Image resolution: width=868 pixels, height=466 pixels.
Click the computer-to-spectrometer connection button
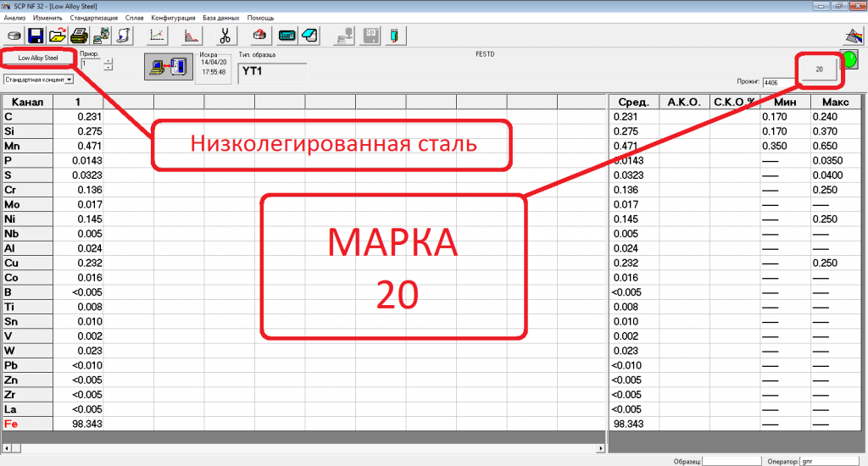[x=166, y=69]
